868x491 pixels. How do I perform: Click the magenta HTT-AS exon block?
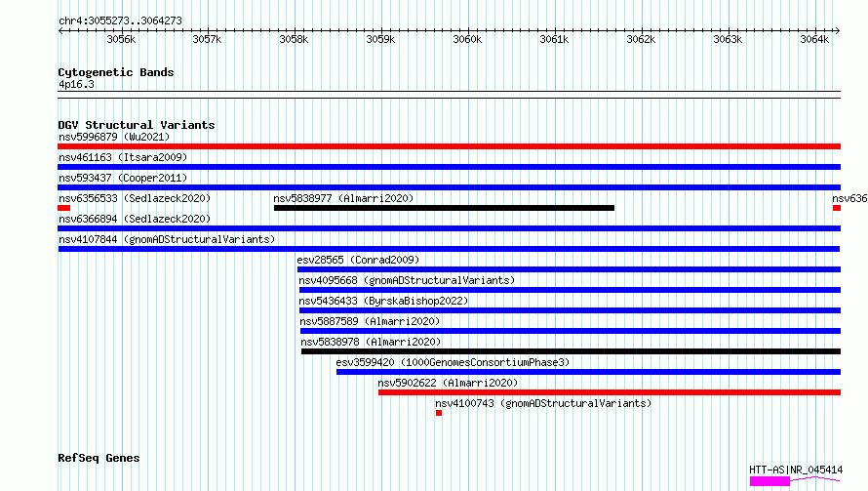pyautogui.click(x=770, y=481)
